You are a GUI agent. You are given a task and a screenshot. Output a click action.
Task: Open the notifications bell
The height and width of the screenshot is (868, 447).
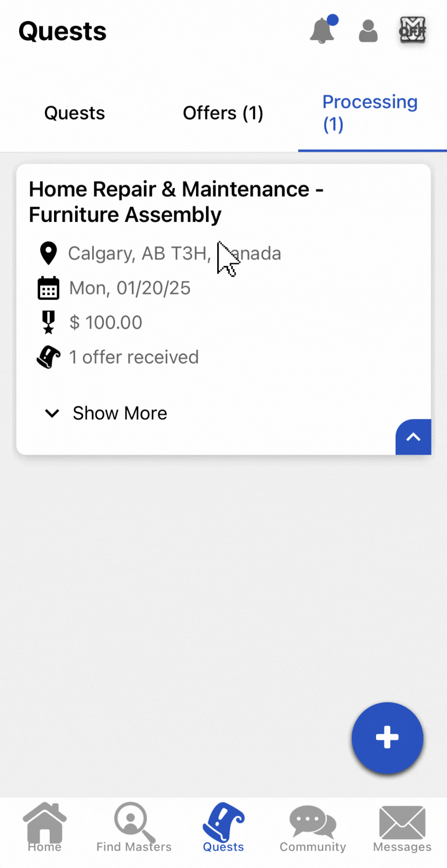(x=322, y=31)
